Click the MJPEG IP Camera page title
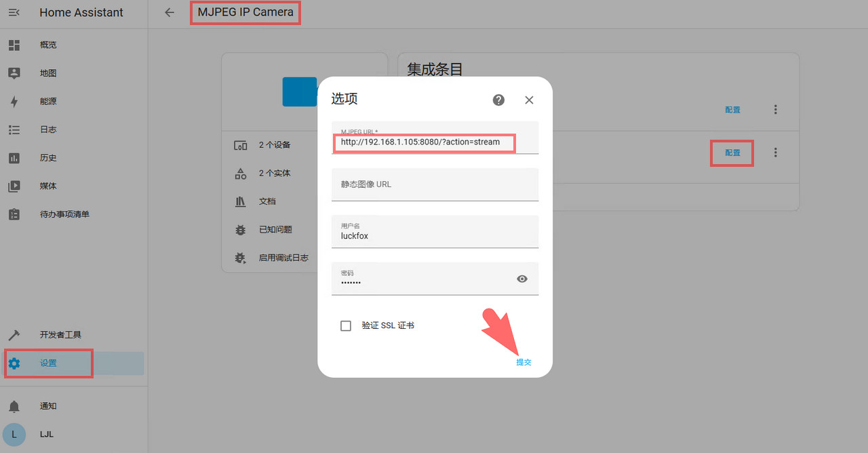Image resolution: width=868 pixels, height=453 pixels. click(245, 12)
